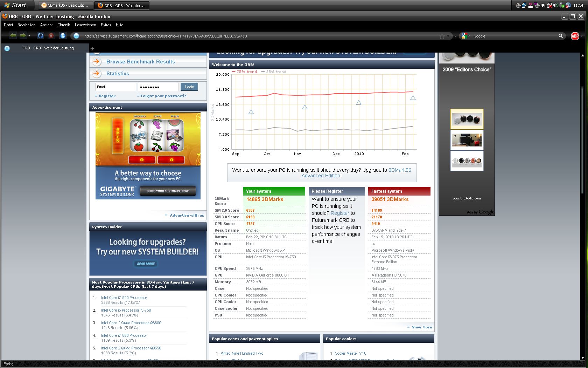
Task: Click the 14865 3DMarks score text
Action: pyautogui.click(x=265, y=199)
